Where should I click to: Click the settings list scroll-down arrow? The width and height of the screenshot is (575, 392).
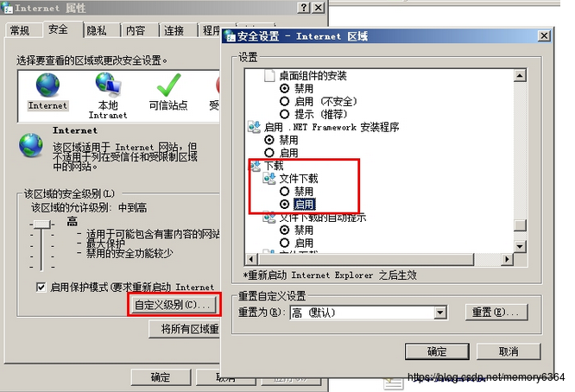tap(520, 246)
